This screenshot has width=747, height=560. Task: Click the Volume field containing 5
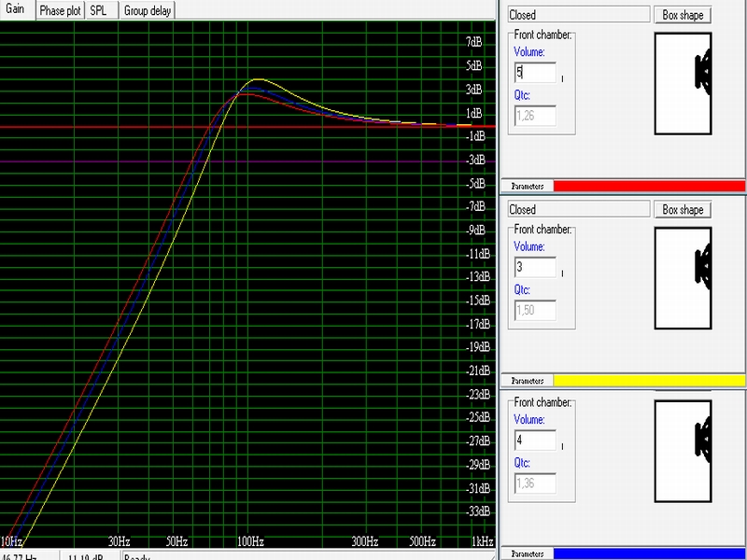point(535,73)
